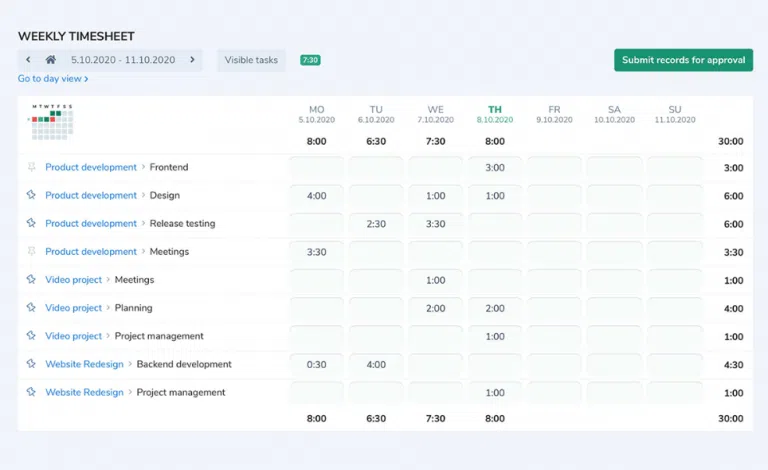This screenshot has width=768, height=470.
Task: Click the mini month calendar heatmap
Action: click(52, 123)
